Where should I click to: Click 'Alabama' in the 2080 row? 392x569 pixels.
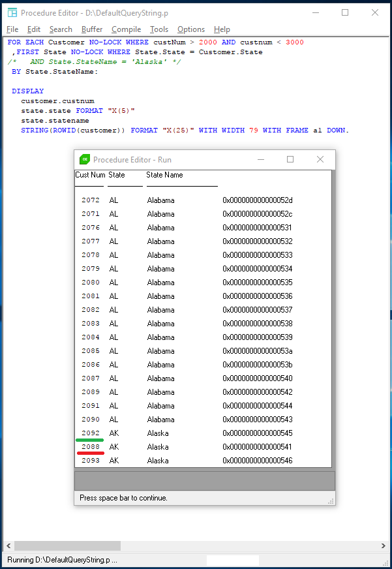(160, 283)
